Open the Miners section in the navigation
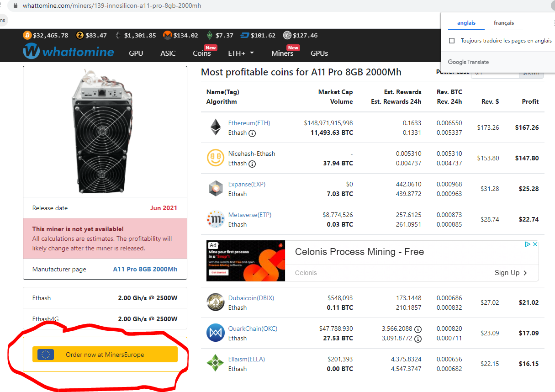This screenshot has height=392, width=555. pos(281,53)
